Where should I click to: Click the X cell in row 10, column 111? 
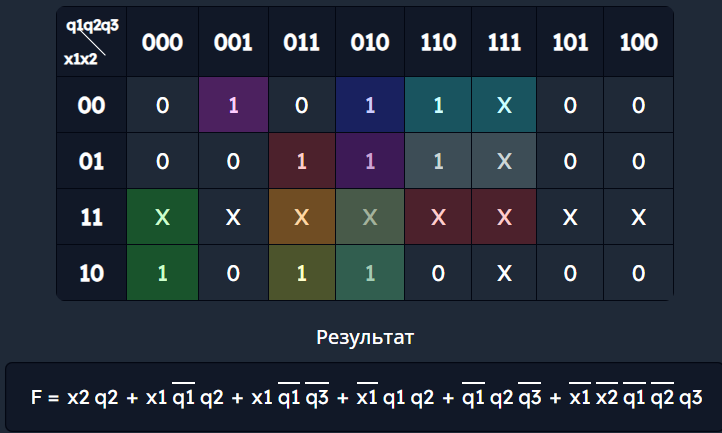pos(504,273)
